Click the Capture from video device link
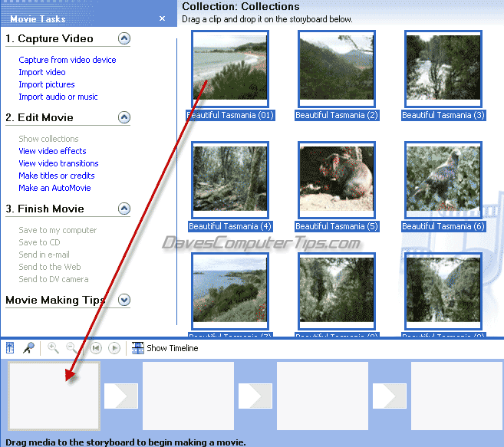 [68, 60]
